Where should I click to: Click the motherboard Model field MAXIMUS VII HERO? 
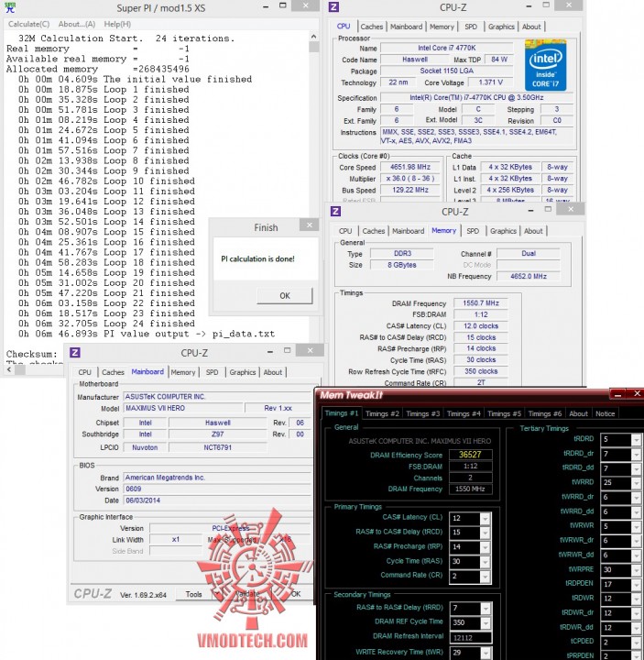click(184, 408)
